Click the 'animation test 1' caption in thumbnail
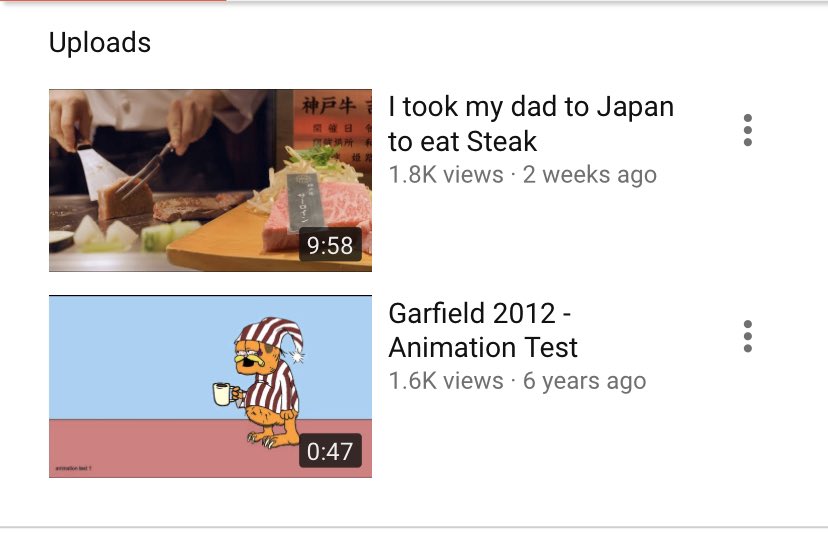 pos(73,468)
